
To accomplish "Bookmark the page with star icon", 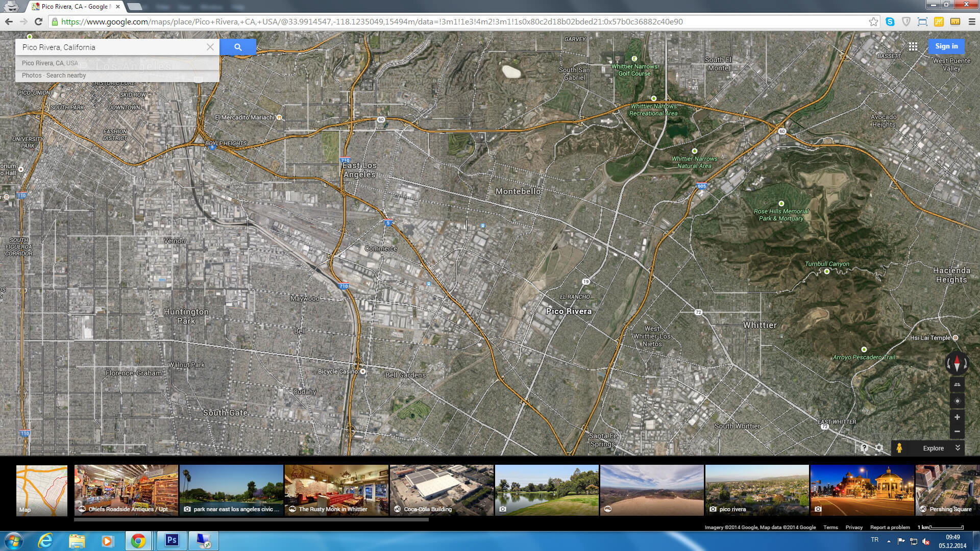I will pos(873,21).
